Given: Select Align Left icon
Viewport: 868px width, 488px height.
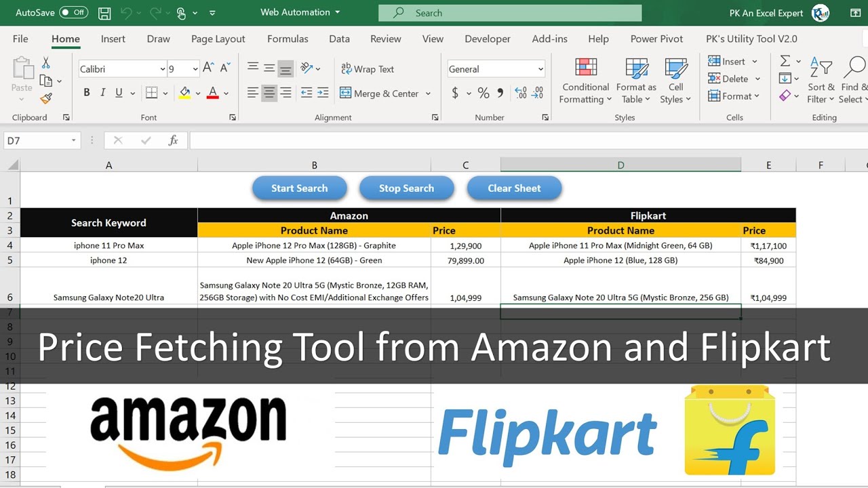Looking at the screenshot, I should click(253, 93).
